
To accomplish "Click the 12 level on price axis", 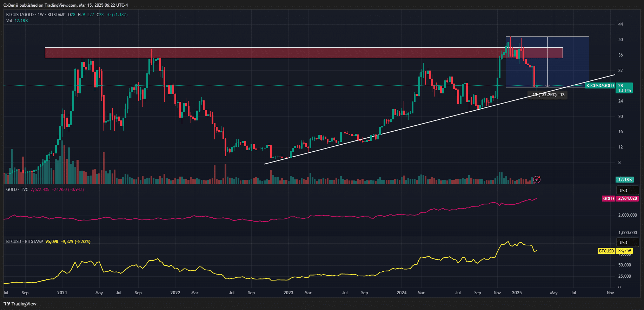I will [x=620, y=147].
